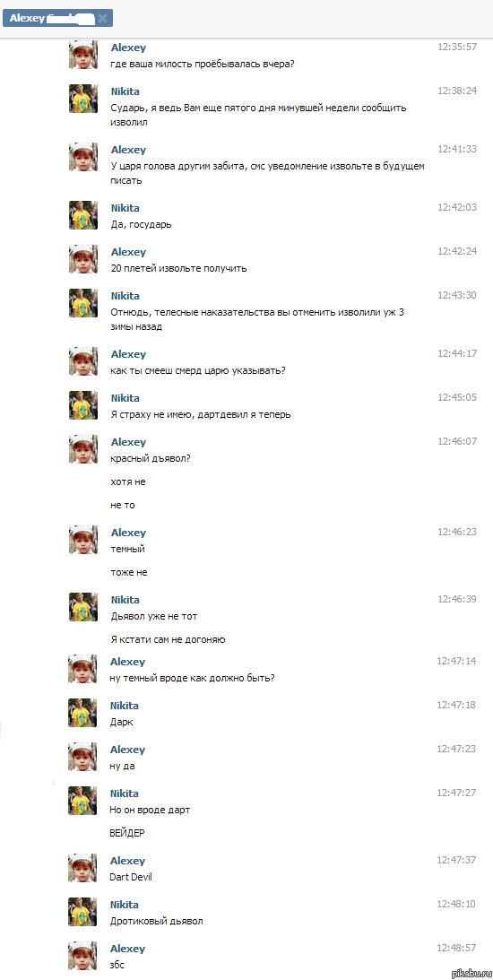
Task: Click the Alexey name link above "ну да"
Action: click(127, 750)
